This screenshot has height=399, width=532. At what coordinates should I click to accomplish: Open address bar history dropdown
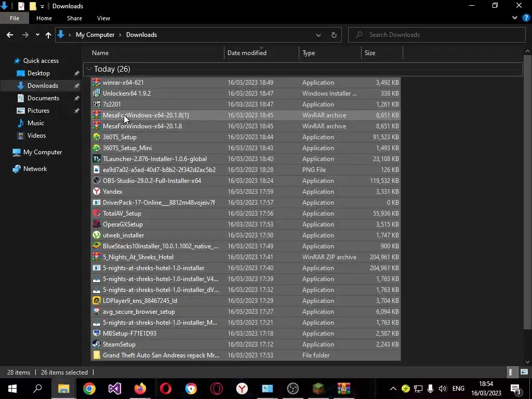click(318, 35)
